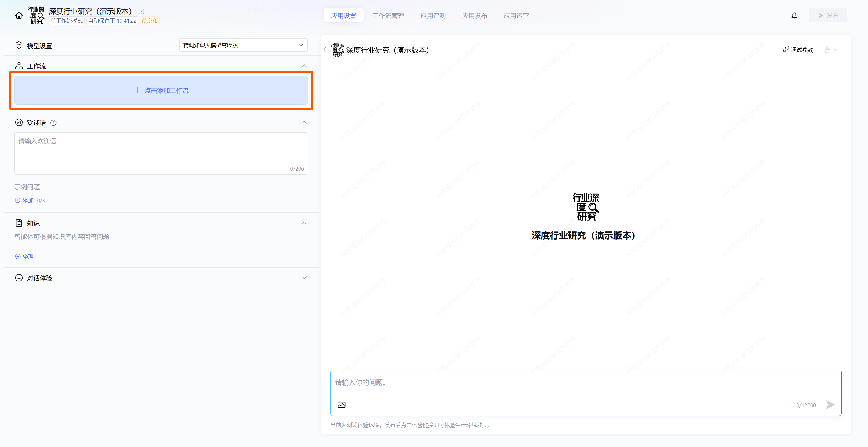Click the broom clear icon near debug parameters
Image resolution: width=868 pixels, height=447 pixels.
(827, 50)
